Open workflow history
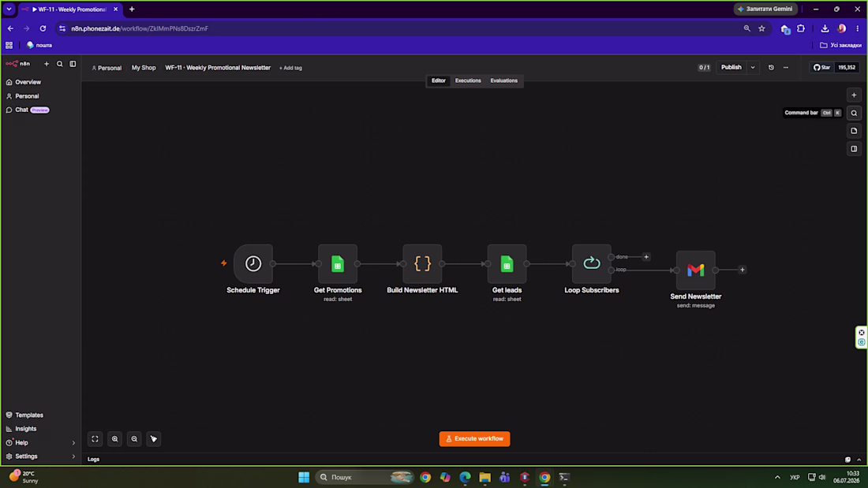 coord(771,68)
